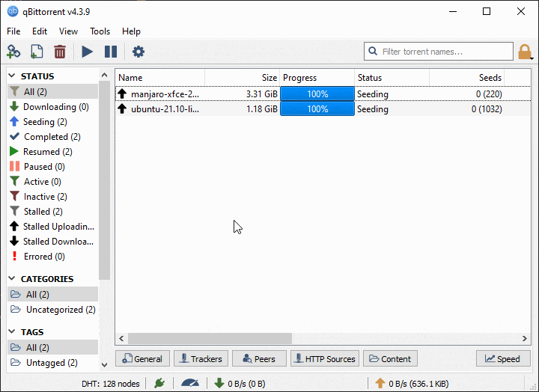Select the All (2) status filter
Viewport: 539px width, 392px height.
52,92
